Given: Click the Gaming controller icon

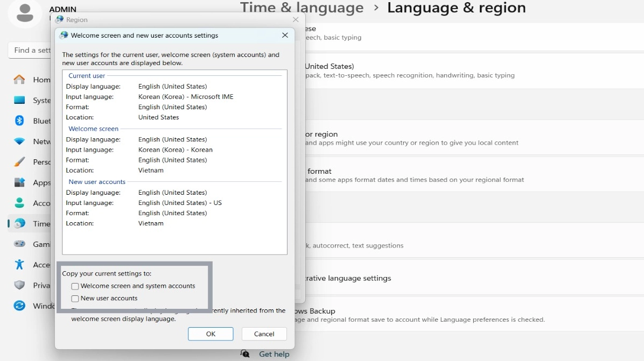Looking at the screenshot, I should pos(19,244).
